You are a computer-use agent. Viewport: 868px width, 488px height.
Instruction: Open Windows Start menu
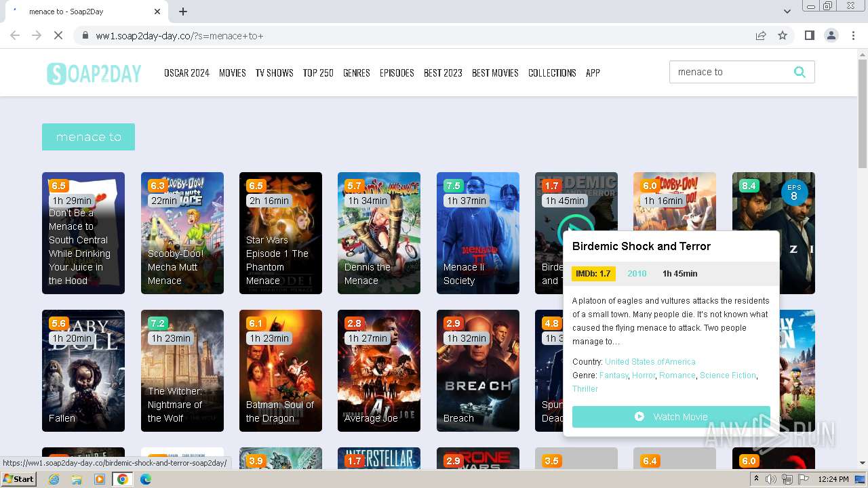point(18,479)
